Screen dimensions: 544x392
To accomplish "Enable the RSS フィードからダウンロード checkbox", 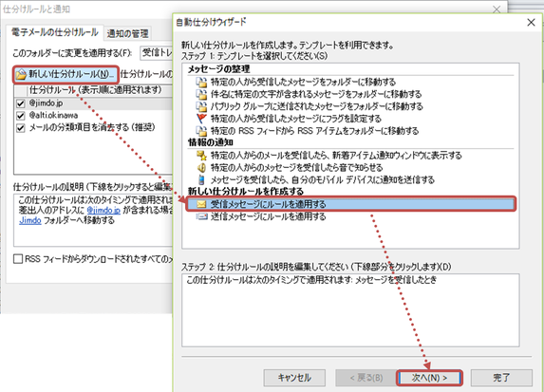I will tap(18, 259).
